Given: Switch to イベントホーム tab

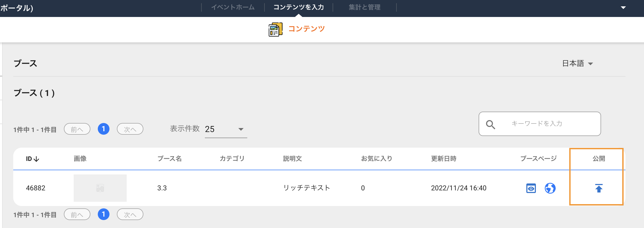Looking at the screenshot, I should click(x=233, y=7).
